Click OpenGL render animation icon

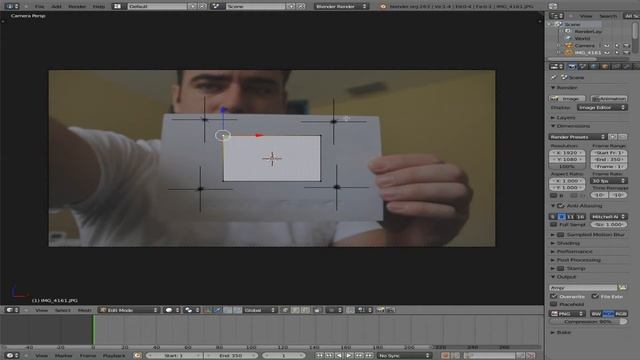[x=390, y=310]
